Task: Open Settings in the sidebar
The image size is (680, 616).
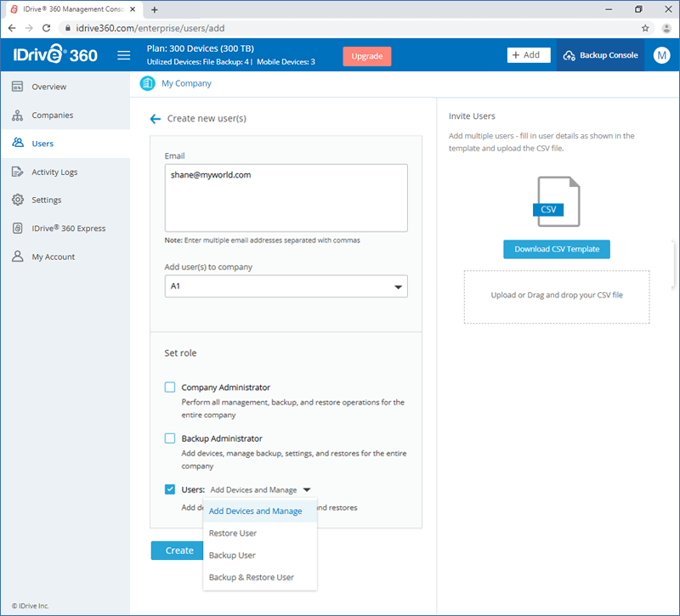Action: click(65, 200)
